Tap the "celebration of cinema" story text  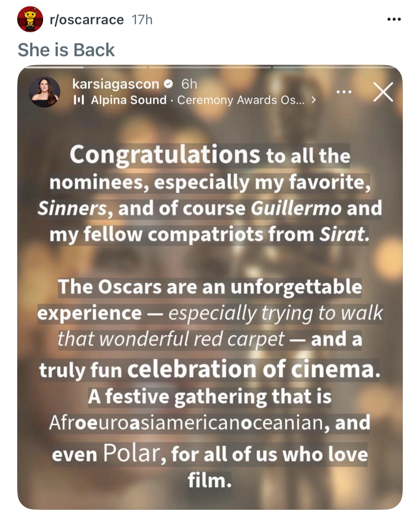(253, 370)
